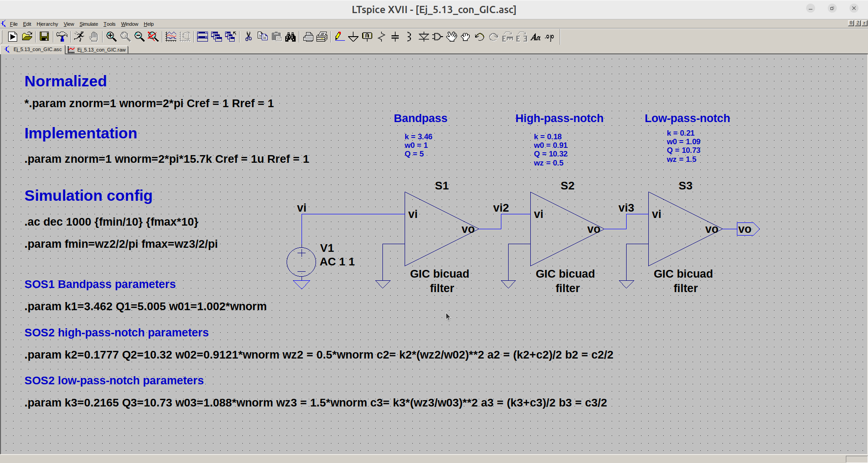
Task: Click the '.param k3=0.2165' directive line
Action: pos(316,403)
